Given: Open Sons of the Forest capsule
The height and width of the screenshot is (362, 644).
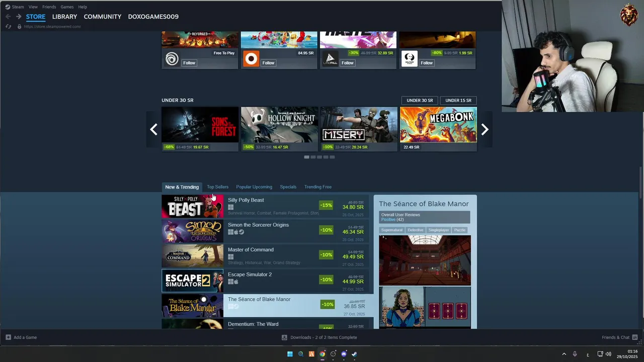Looking at the screenshot, I should coord(200,129).
